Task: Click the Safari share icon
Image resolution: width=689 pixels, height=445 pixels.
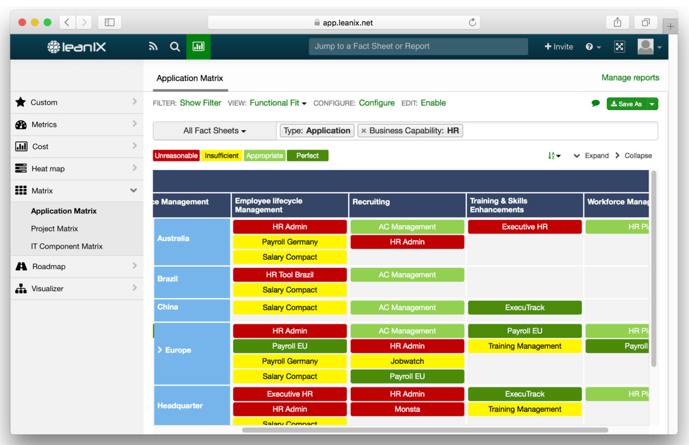Action: pos(617,22)
